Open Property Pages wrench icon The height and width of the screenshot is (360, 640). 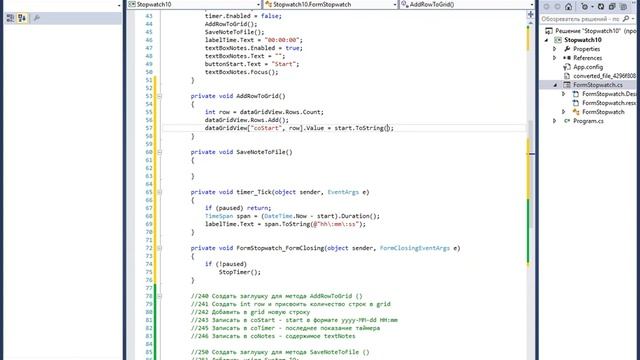coord(37,18)
